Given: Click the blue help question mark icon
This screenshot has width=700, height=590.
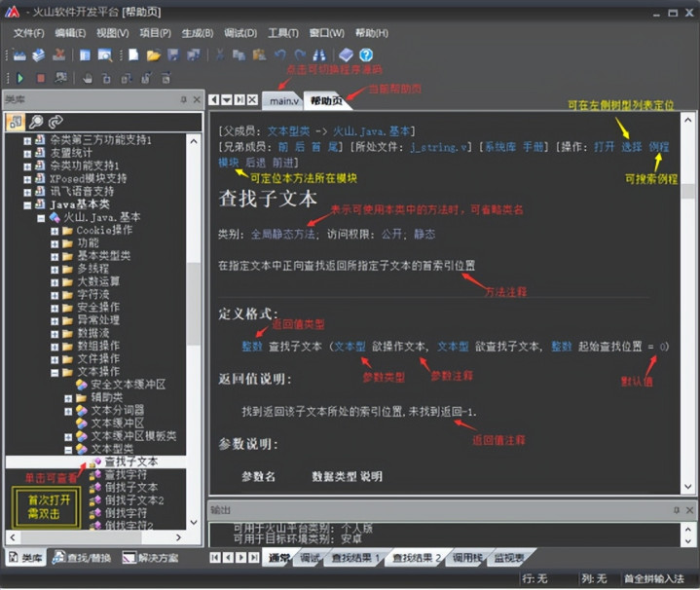Looking at the screenshot, I should (366, 55).
